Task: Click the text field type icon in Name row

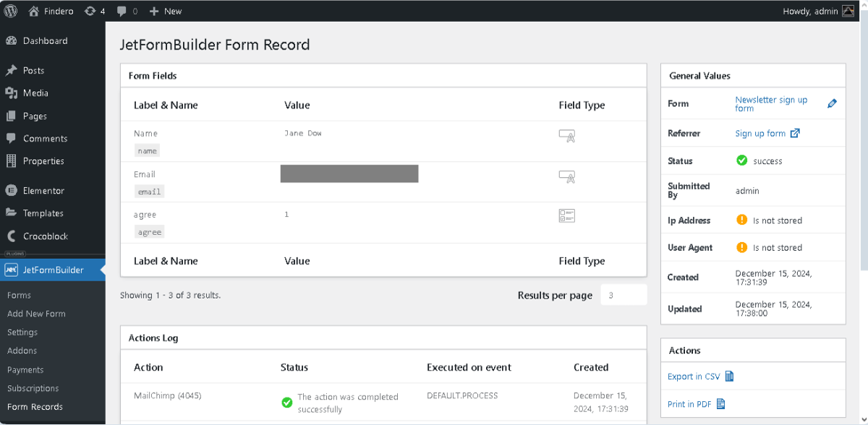Action: [x=567, y=135]
